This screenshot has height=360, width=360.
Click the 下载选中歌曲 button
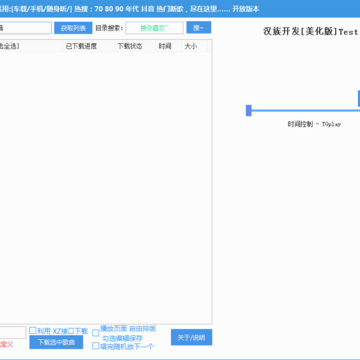56,342
